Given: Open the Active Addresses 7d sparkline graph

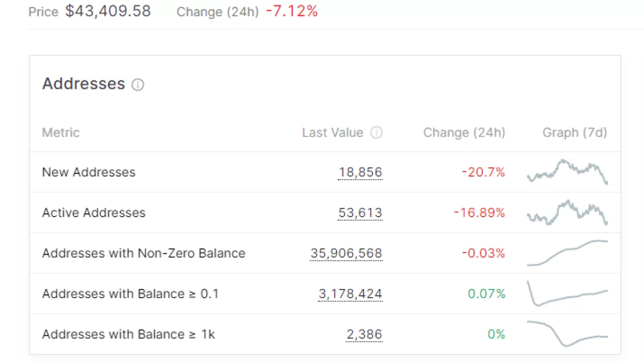Looking at the screenshot, I should [x=567, y=213].
